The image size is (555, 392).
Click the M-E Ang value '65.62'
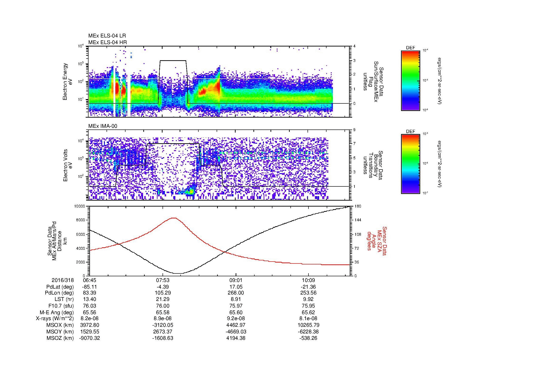308,312
